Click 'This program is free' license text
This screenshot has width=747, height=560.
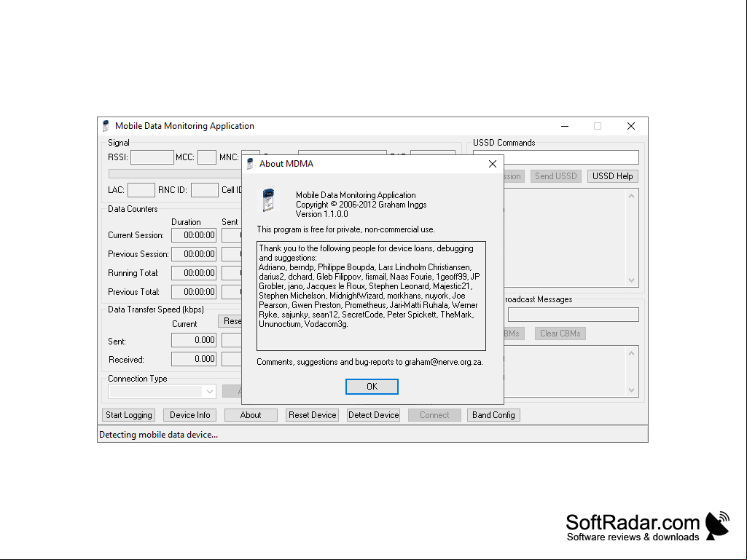(345, 229)
